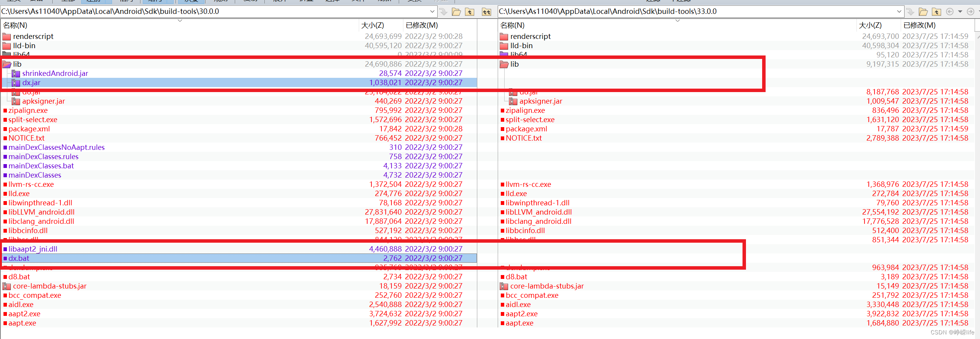This screenshot has width=980, height=339.
Task: Click the right pane back navigation icon
Action: 950,12
